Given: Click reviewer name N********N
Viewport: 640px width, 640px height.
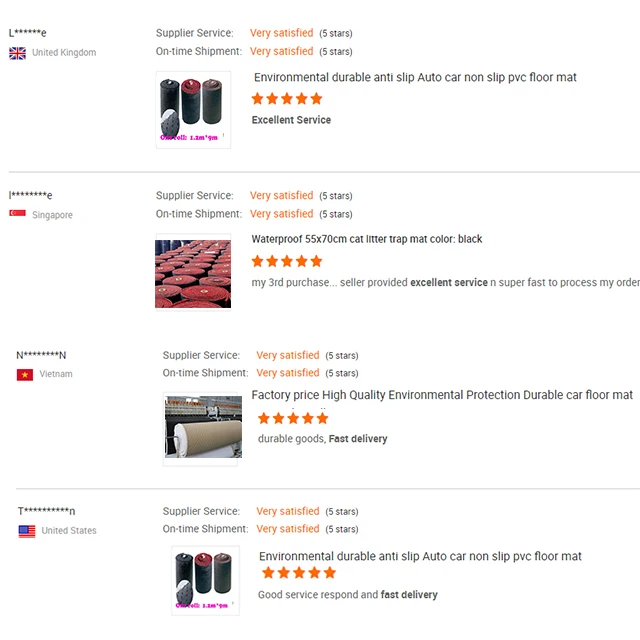Looking at the screenshot, I should point(41,355).
